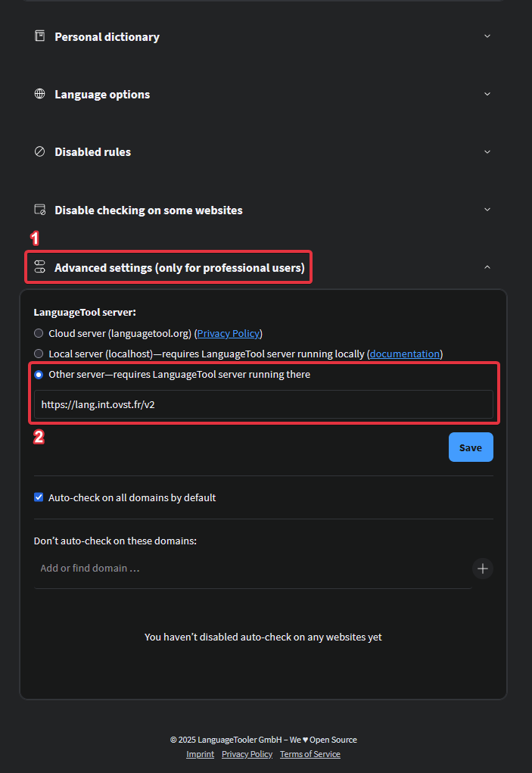Toggle Auto-check on all domains checkbox
Image resolution: width=532 pixels, height=773 pixels.
coord(39,497)
